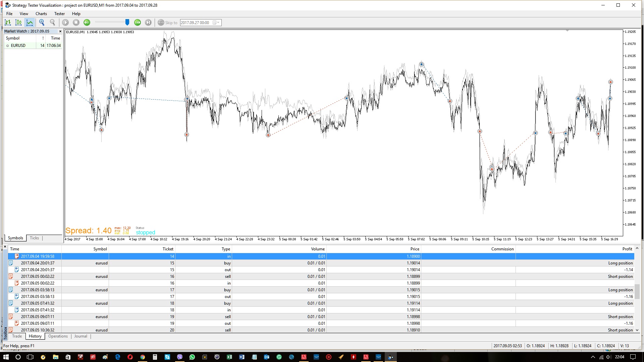Open Viber from taskbar
Screen dimensions: 644x362
point(180,357)
